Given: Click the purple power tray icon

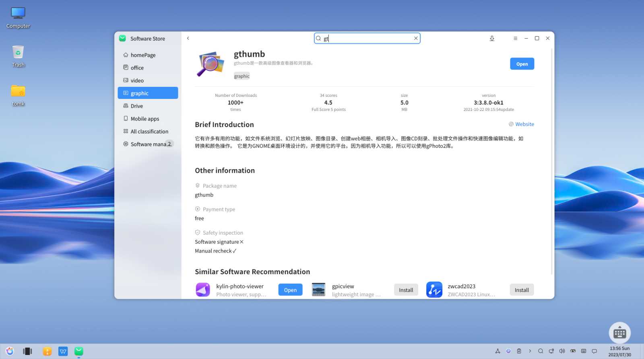Looking at the screenshot, I should coord(508,351).
